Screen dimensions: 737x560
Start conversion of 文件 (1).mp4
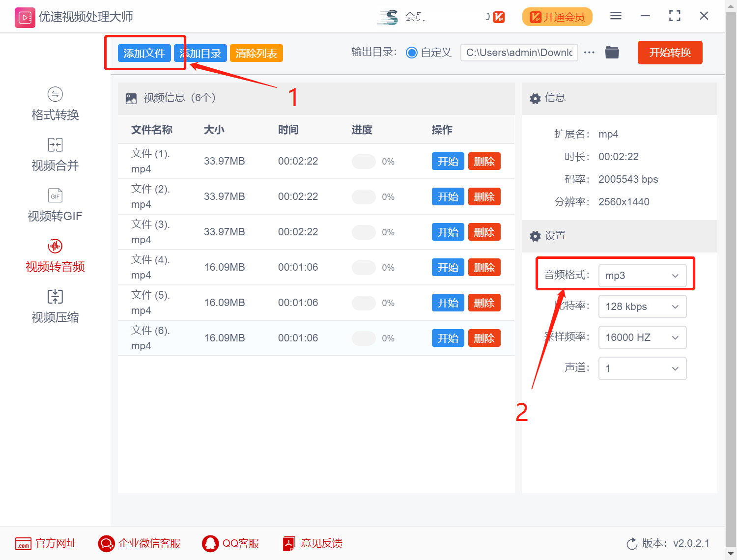[x=448, y=161]
